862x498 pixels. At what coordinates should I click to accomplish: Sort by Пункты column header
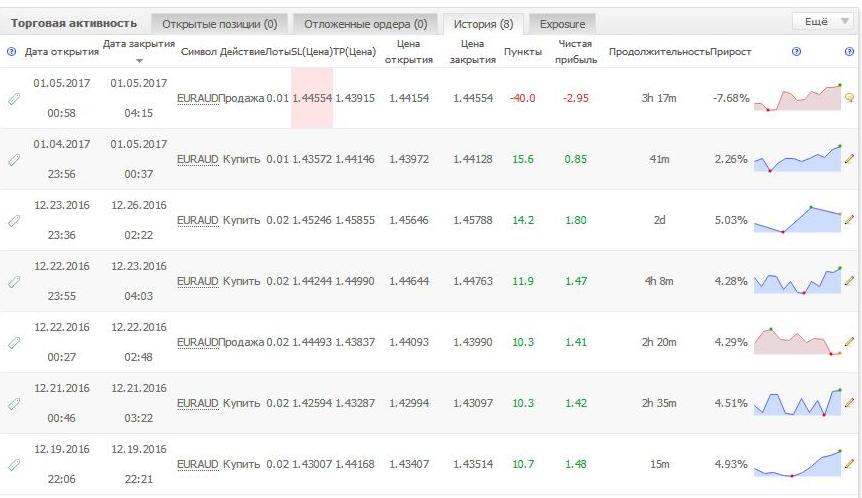(523, 52)
